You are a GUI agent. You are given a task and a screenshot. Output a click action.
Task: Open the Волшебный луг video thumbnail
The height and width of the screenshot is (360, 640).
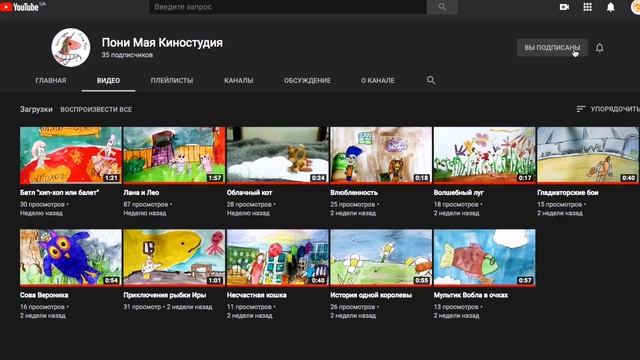click(484, 155)
